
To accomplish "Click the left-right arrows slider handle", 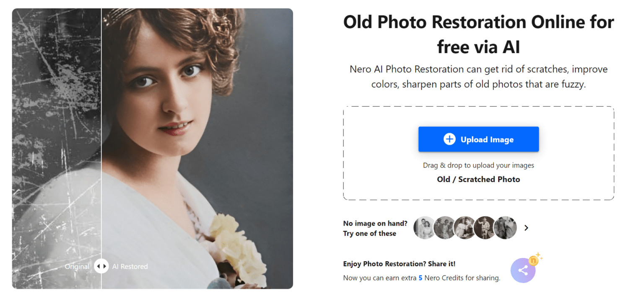I will coord(101,266).
